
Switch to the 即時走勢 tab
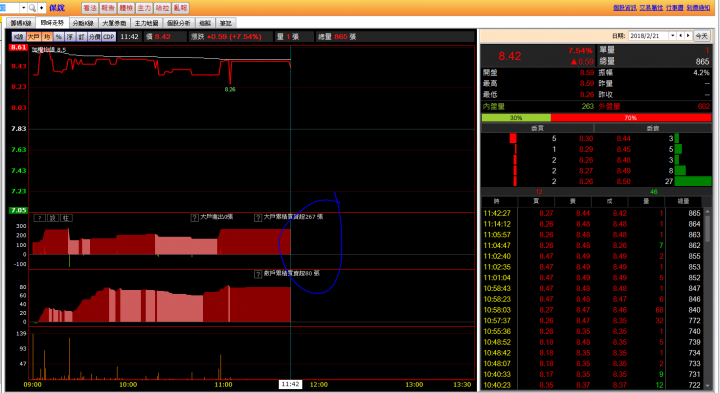(x=52, y=22)
